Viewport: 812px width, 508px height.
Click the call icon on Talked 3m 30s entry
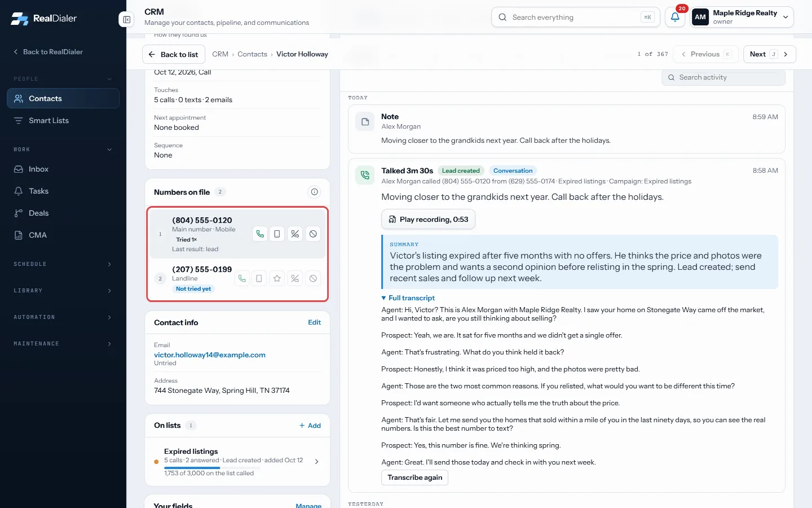point(365,175)
